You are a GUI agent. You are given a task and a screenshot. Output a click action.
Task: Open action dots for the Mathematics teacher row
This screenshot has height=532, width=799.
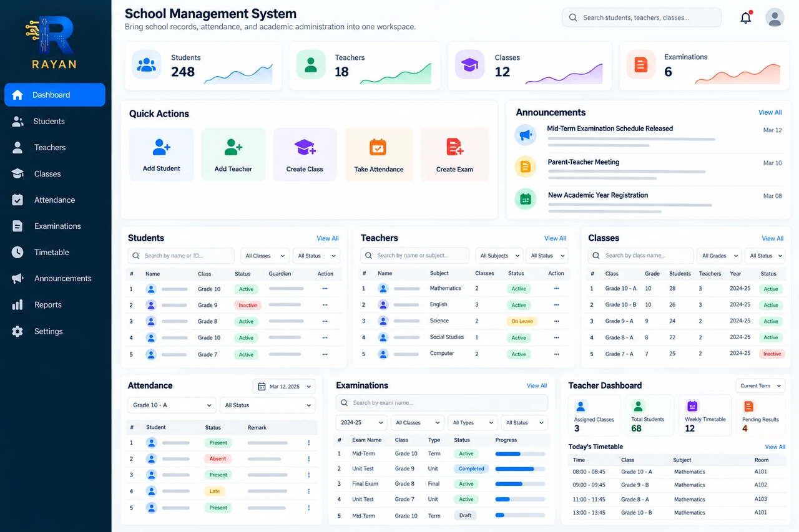[x=556, y=289]
